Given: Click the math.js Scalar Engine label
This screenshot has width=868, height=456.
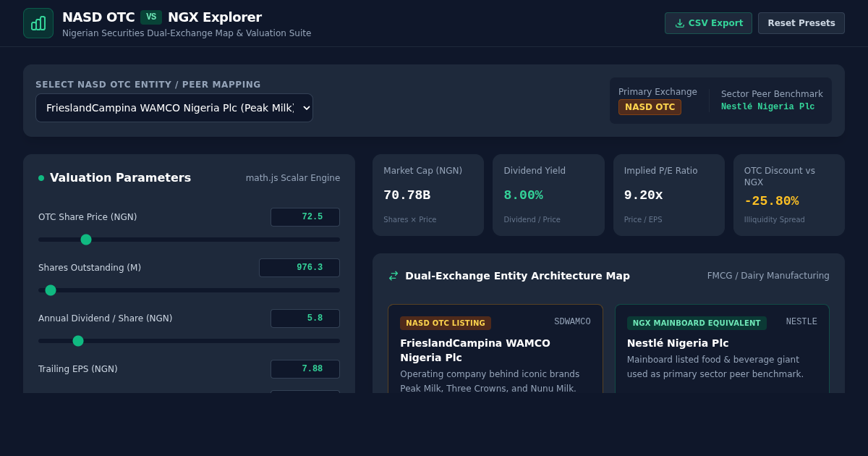Looking at the screenshot, I should tap(293, 178).
